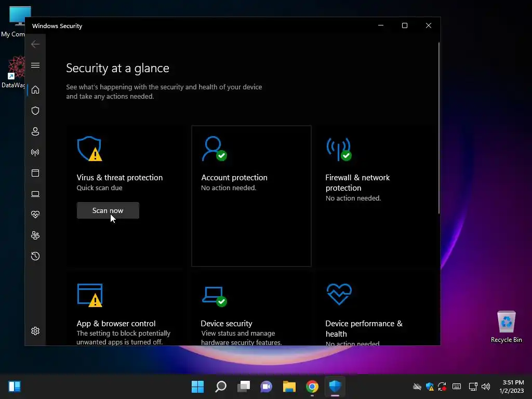
Task: Click the Virus & threat shield warning tile icon
Action: 89,149
